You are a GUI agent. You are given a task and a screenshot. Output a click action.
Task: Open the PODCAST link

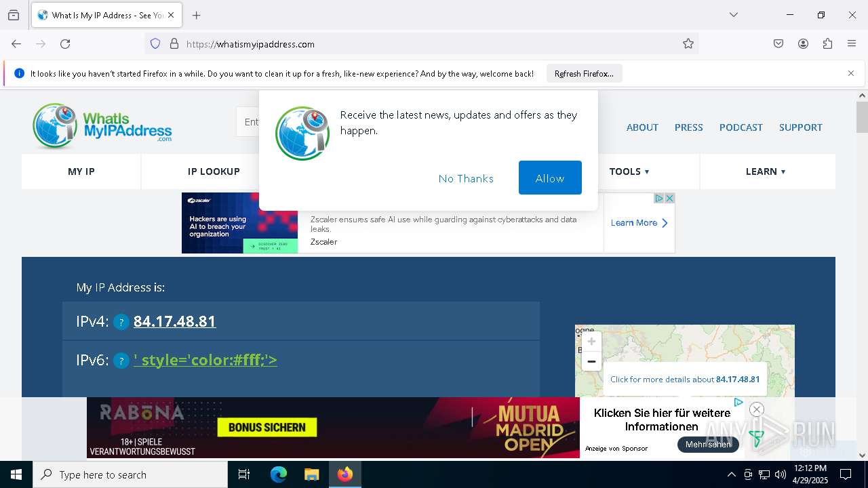tap(741, 127)
